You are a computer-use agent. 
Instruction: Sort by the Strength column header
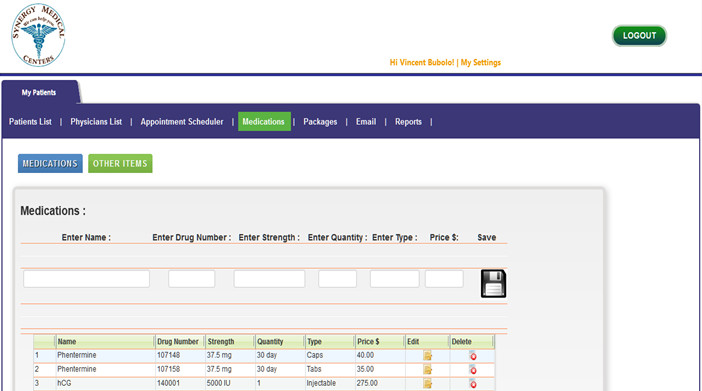click(230, 342)
